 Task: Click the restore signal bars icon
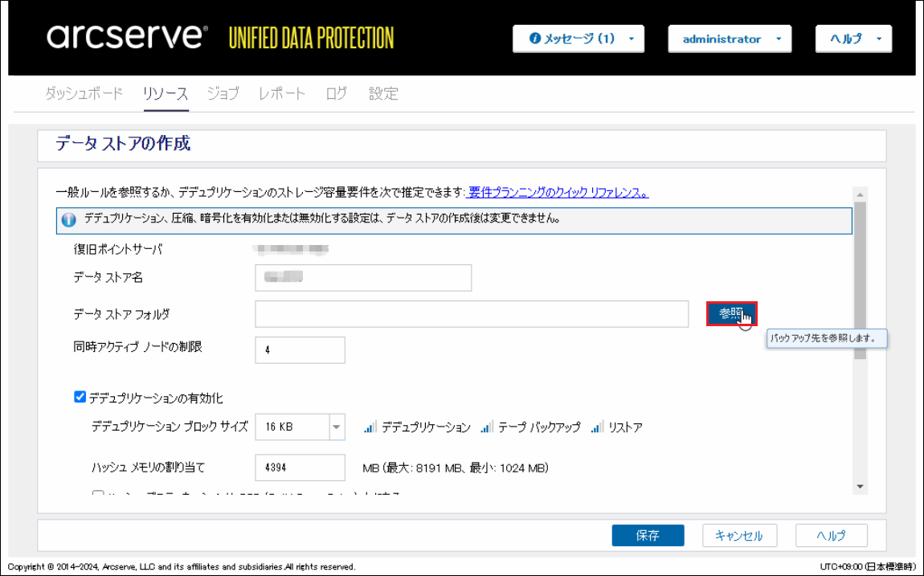tap(597, 427)
